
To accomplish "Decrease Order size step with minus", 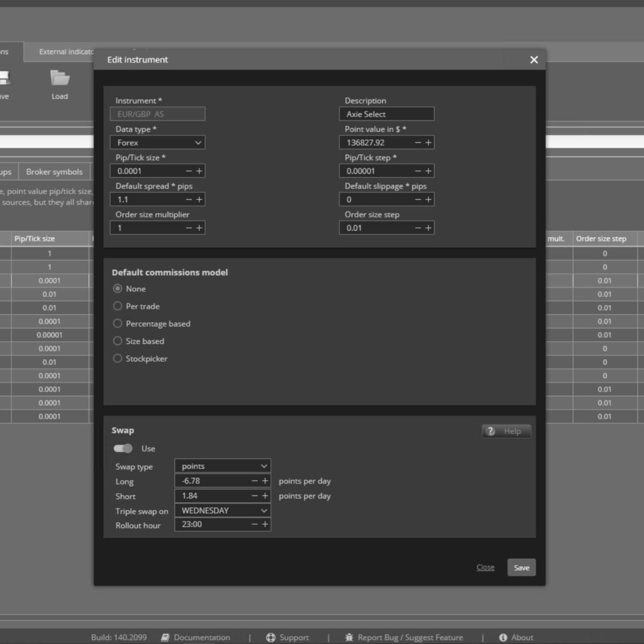I will pos(418,228).
